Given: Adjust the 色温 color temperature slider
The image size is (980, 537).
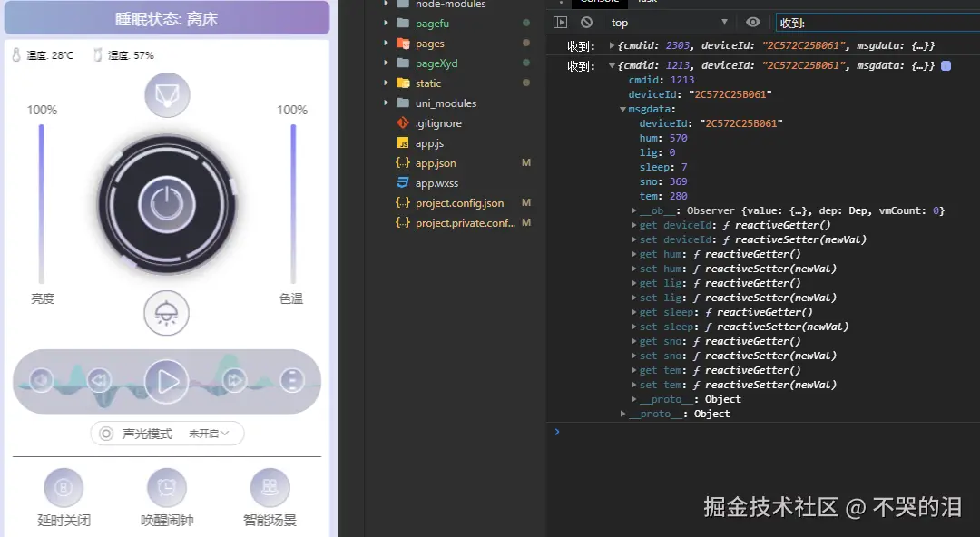Looking at the screenshot, I should (292, 204).
